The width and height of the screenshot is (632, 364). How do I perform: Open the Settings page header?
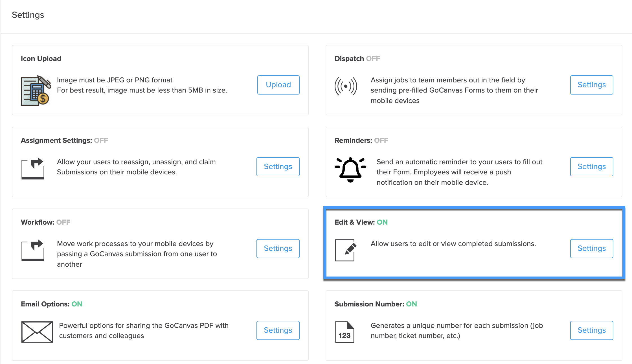[28, 15]
